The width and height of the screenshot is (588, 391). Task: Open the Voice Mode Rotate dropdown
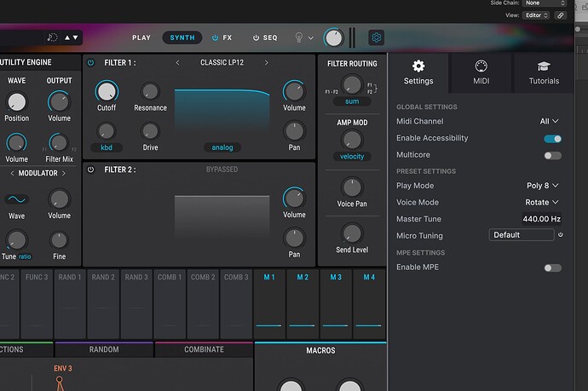(542, 202)
